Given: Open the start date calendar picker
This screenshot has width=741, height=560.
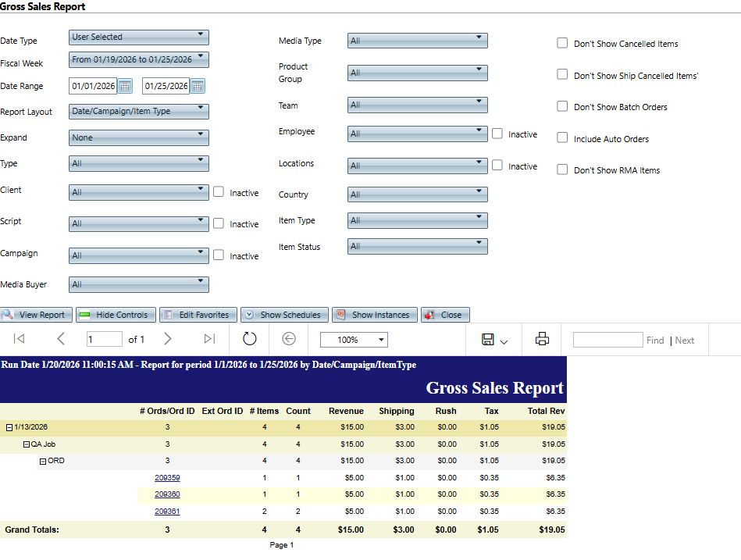Looking at the screenshot, I should [125, 86].
